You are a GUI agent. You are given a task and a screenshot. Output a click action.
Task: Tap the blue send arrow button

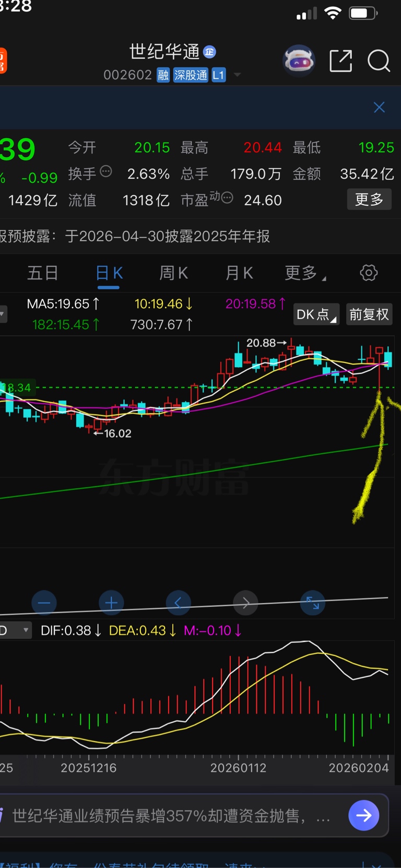[x=364, y=815]
